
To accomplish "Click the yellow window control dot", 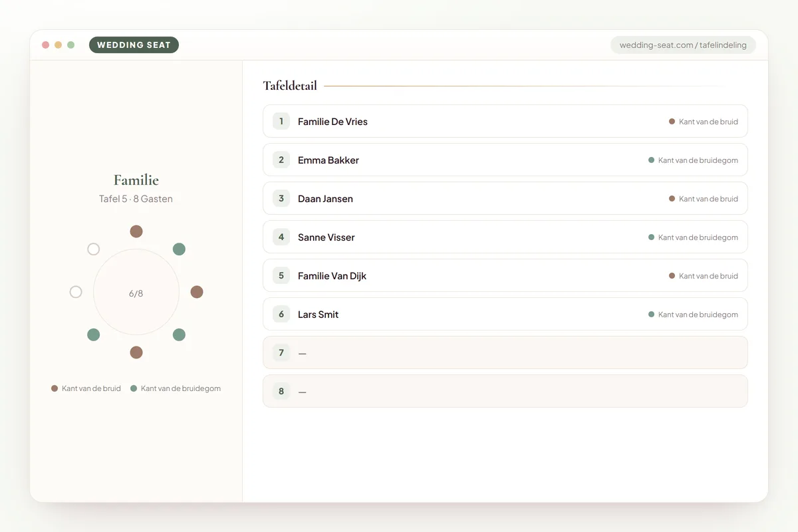I will pos(58,45).
